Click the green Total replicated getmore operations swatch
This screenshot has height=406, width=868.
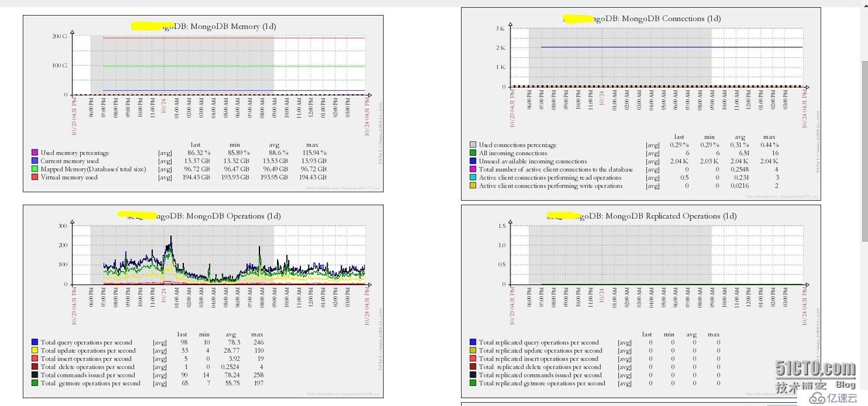(x=473, y=383)
